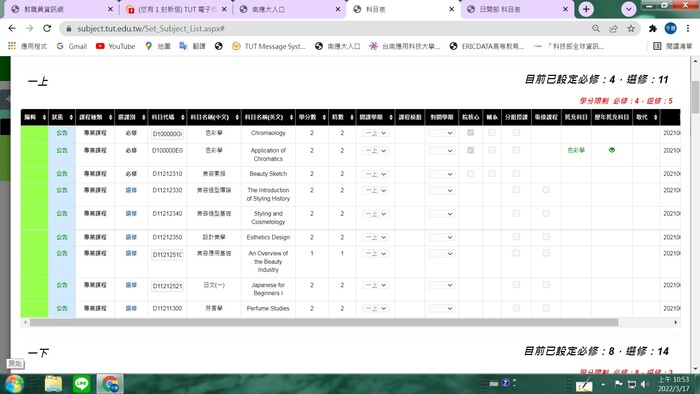Image resolution: width=700 pixels, height=394 pixels.
Task: Open the Gmail bookmark
Action: 72,46
